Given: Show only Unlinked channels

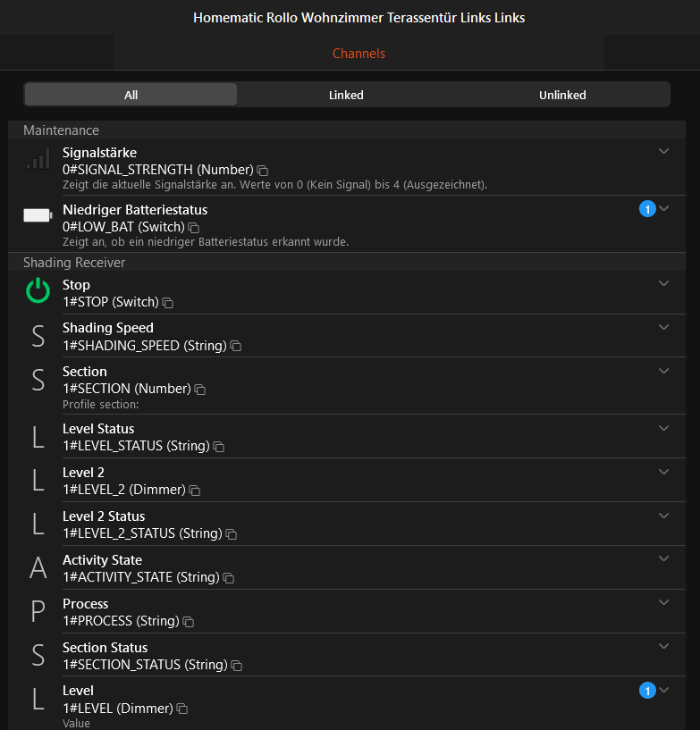Looking at the screenshot, I should pyautogui.click(x=562, y=95).
